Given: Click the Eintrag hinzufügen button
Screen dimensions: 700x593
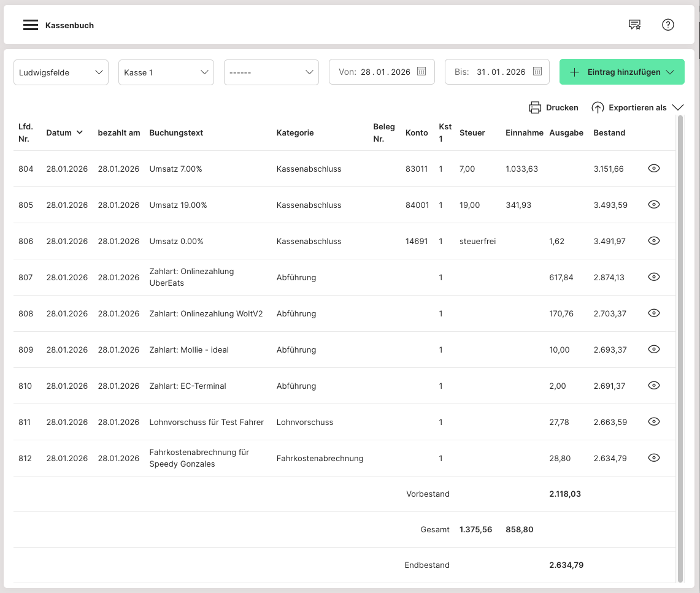Looking at the screenshot, I should click(x=621, y=72).
